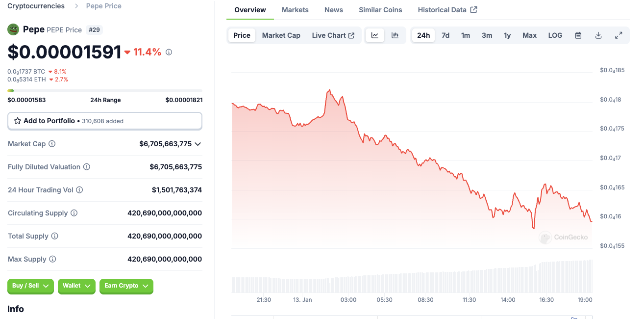Screen dimensions: 644x319
Task: Open Fully Diluted Valuation info icon
Action: point(87,167)
